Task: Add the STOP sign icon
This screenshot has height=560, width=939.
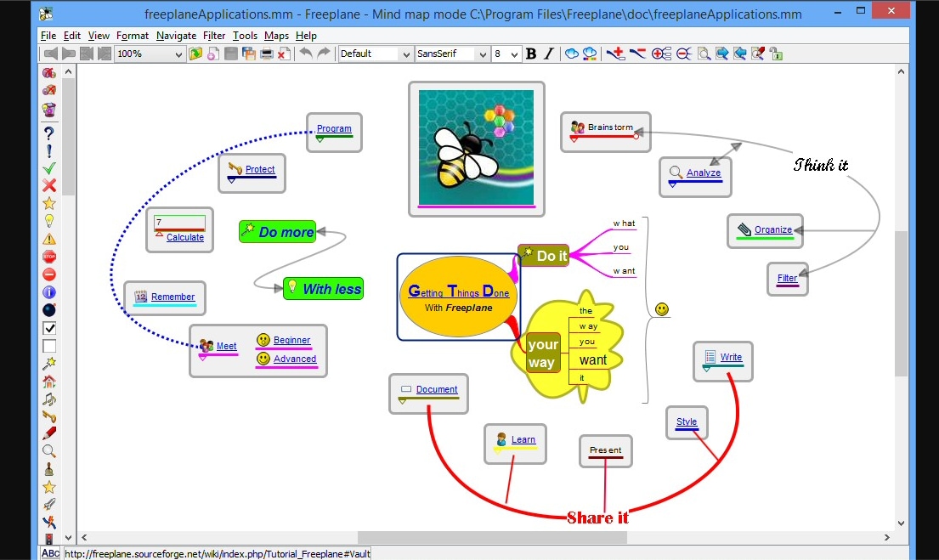Action: [x=49, y=257]
